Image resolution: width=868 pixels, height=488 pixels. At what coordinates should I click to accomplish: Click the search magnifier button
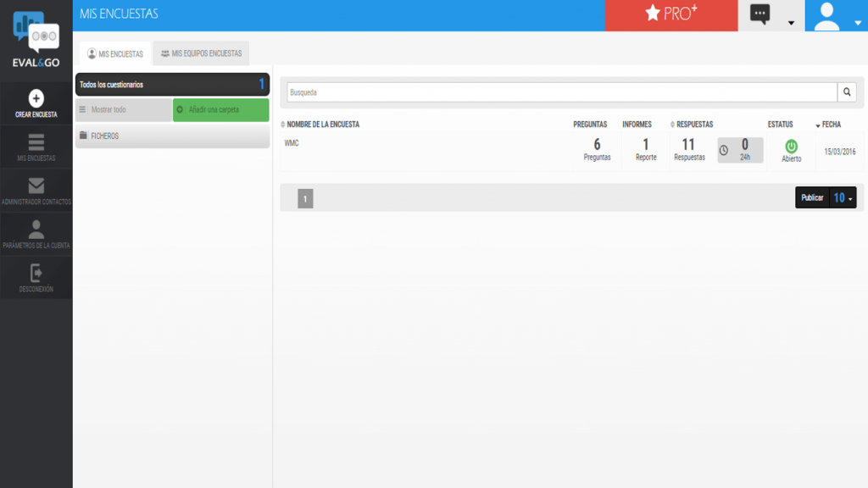pyautogui.click(x=847, y=92)
